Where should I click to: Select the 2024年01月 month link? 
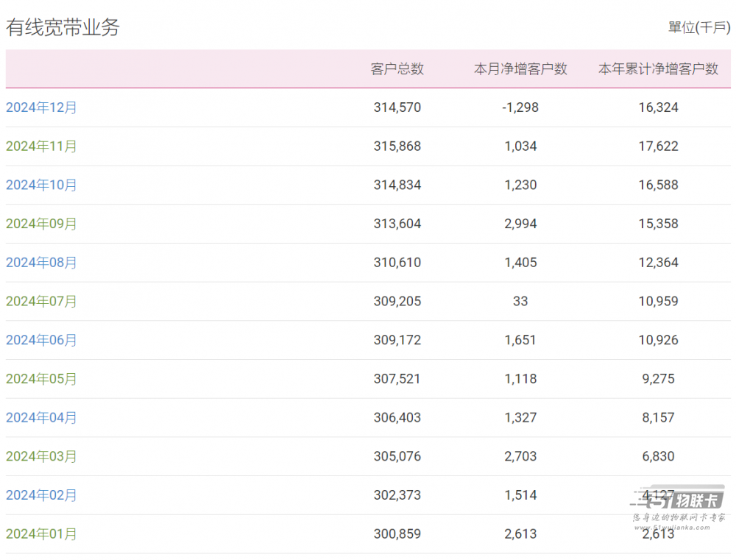(41, 534)
